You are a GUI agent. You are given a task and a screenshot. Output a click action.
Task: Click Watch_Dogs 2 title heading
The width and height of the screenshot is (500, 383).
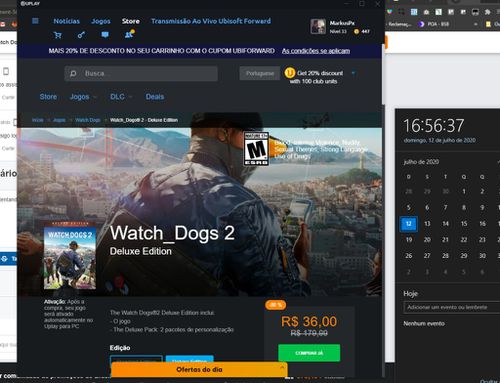point(172,233)
